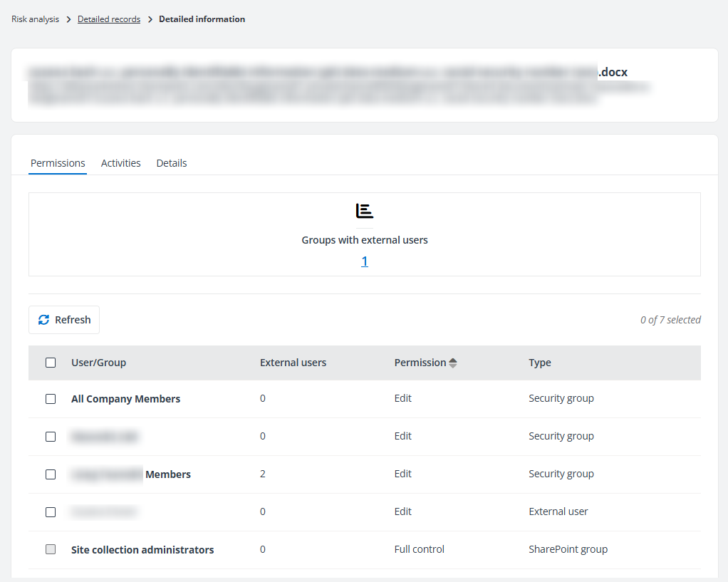Screen dimensions: 728x582
Task: Click the Refresh icon arrows
Action: click(x=43, y=320)
